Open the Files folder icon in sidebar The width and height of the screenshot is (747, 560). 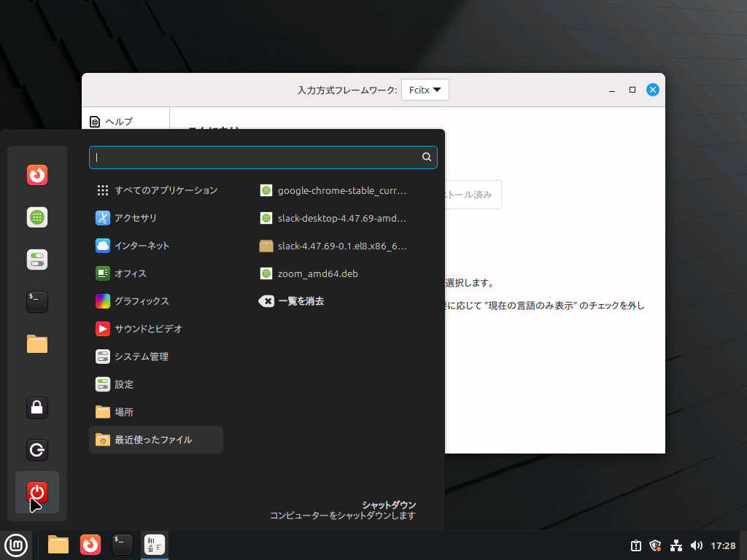[37, 343]
